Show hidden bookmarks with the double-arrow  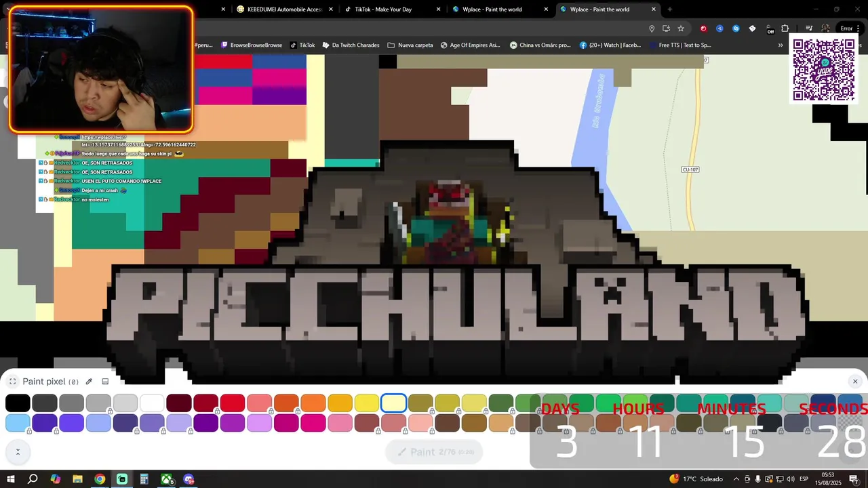[781, 45]
